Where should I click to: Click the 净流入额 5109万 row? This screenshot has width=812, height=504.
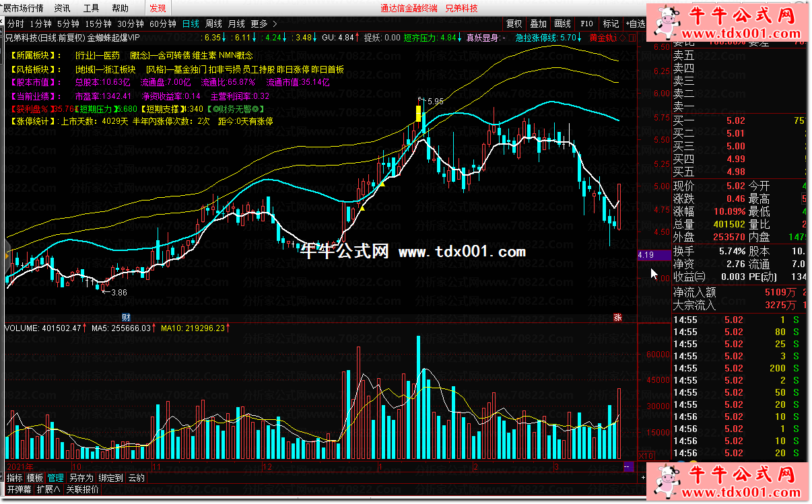739,292
